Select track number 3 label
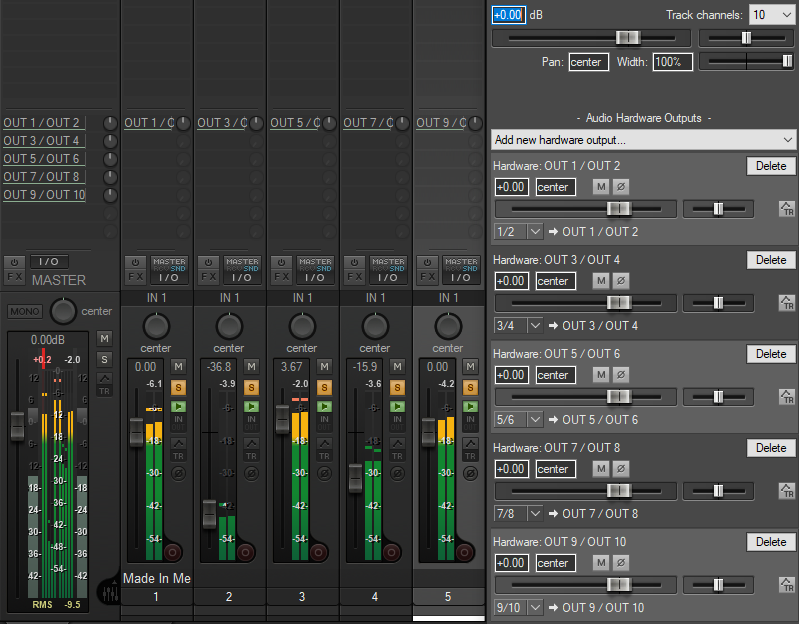The width and height of the screenshot is (799, 624). point(302,596)
